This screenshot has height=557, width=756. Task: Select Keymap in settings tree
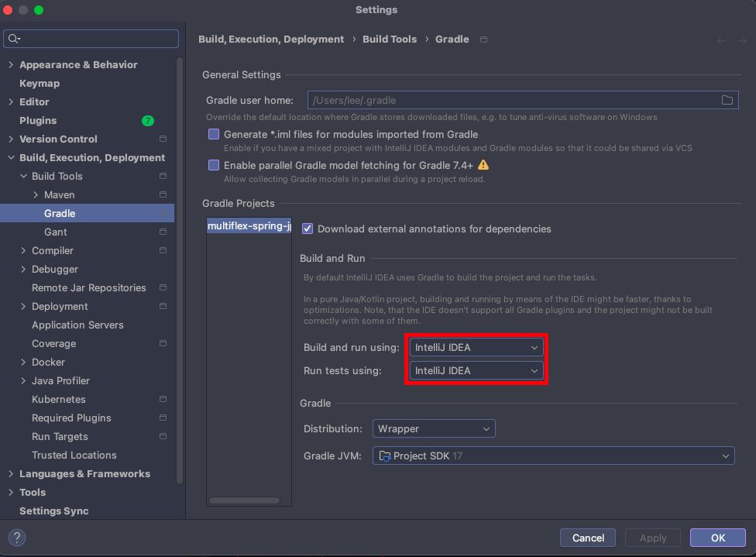pyautogui.click(x=40, y=84)
